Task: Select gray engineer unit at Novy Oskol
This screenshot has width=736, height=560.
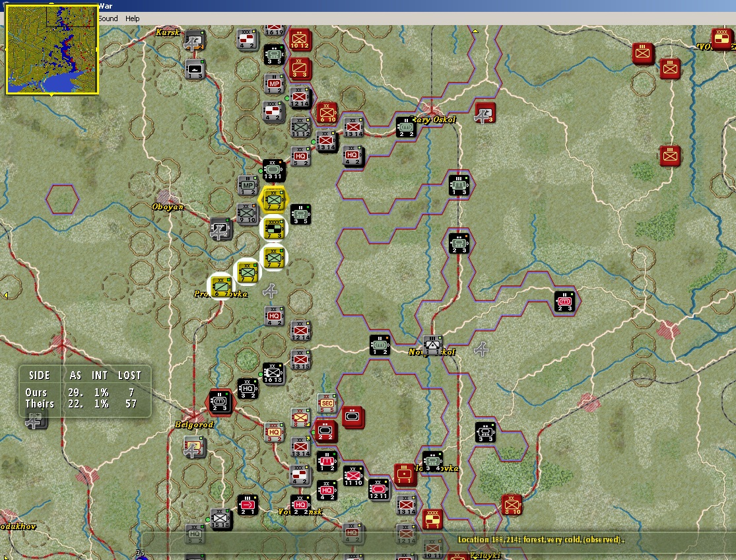Action: [432, 345]
